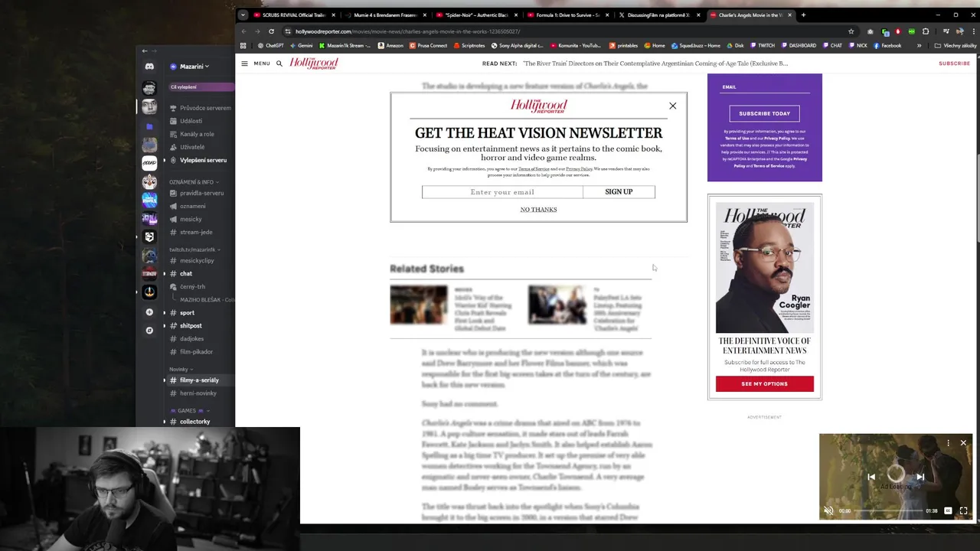Skip to previous video in floating player
This screenshot has width=980, height=551.
[871, 477]
